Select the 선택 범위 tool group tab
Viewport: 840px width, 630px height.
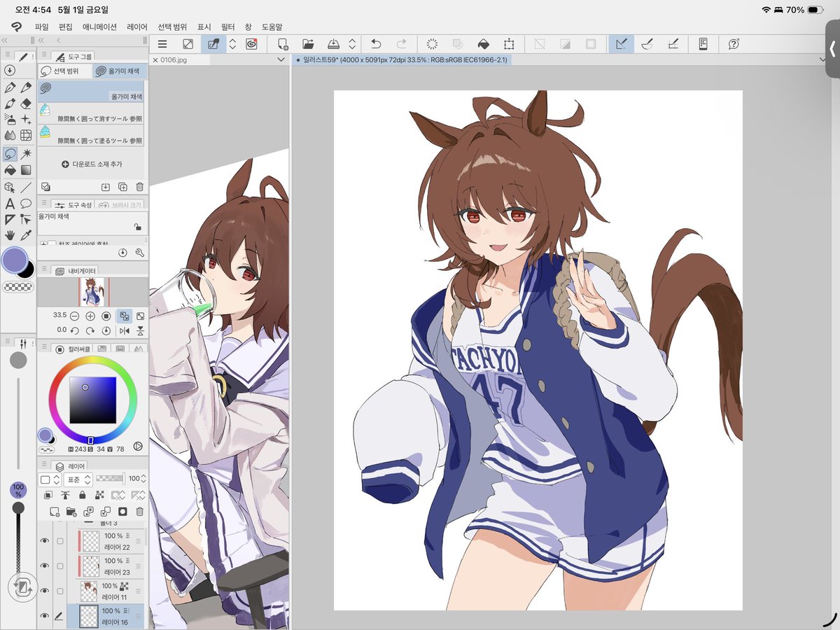coord(64,71)
